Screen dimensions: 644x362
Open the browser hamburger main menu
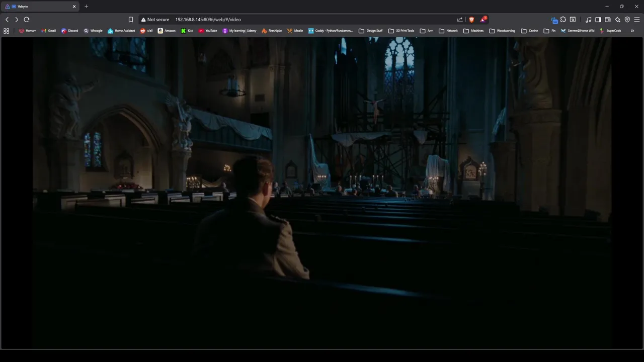[x=637, y=20]
